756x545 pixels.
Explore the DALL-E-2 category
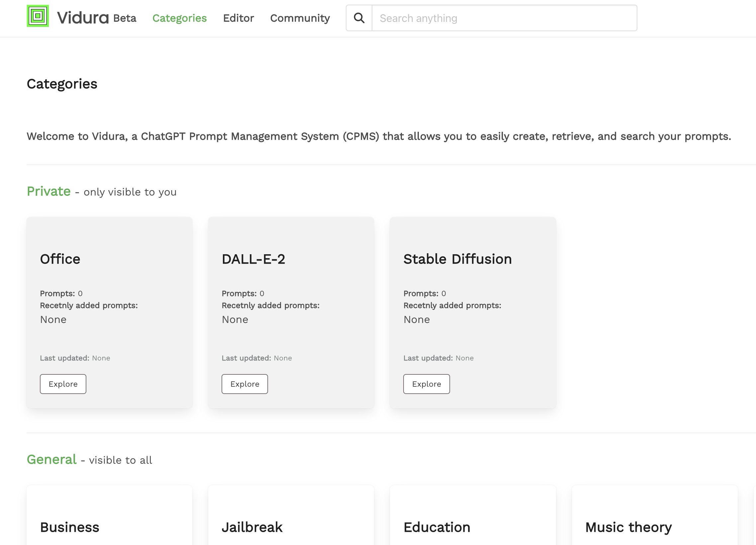245,384
